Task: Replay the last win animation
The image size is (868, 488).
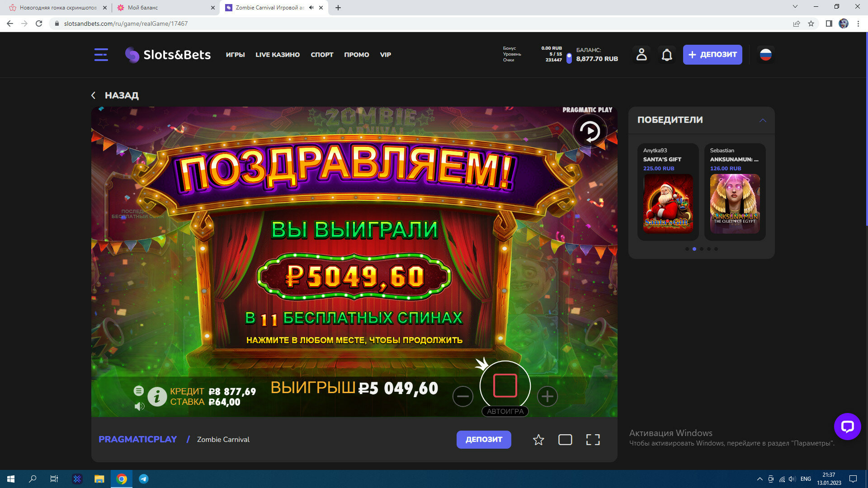Action: pos(590,131)
